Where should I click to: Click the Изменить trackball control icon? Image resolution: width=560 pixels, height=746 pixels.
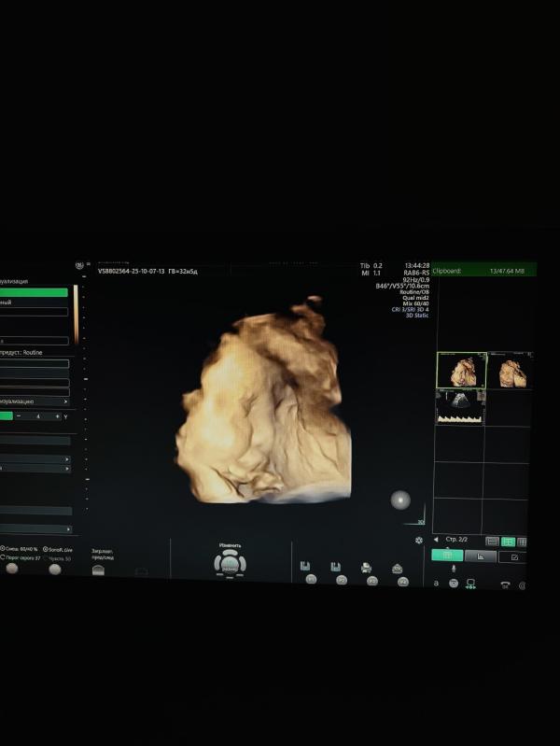(x=230, y=563)
